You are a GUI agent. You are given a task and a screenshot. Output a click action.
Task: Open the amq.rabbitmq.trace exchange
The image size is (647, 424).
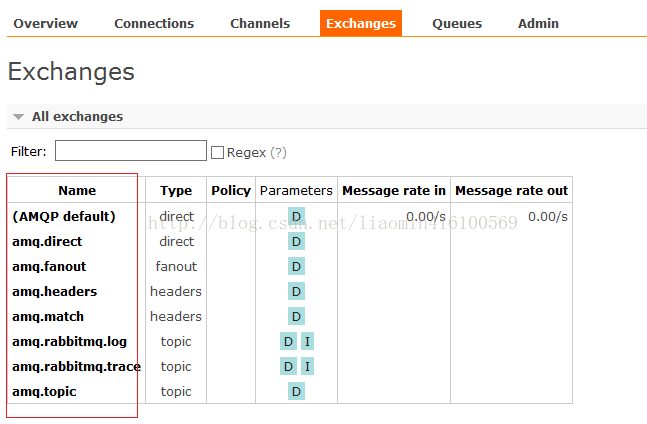[77, 367]
